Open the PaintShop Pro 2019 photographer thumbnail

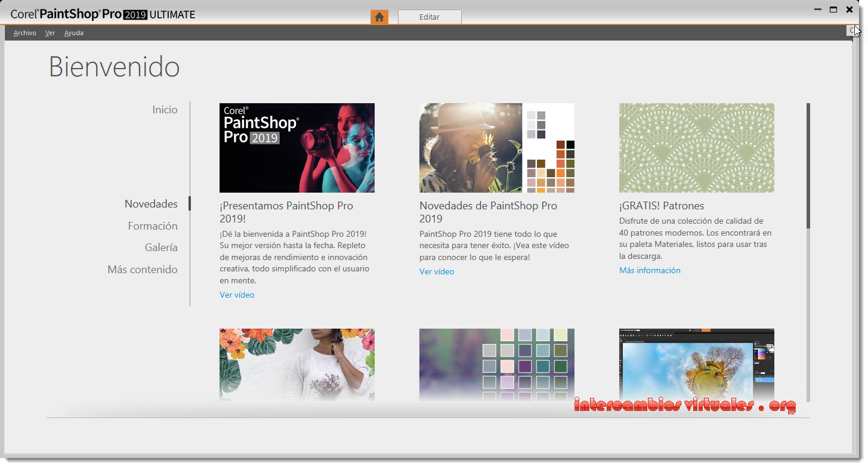click(x=297, y=148)
